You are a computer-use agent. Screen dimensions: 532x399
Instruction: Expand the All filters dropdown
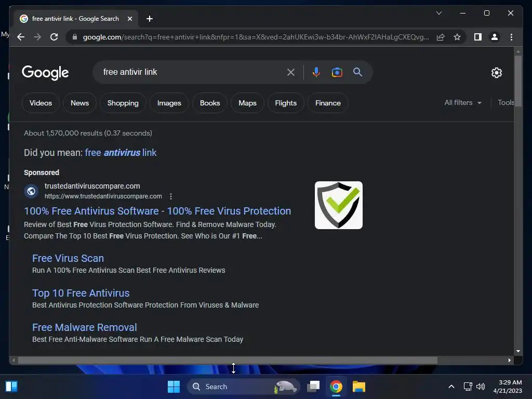pyautogui.click(x=463, y=102)
